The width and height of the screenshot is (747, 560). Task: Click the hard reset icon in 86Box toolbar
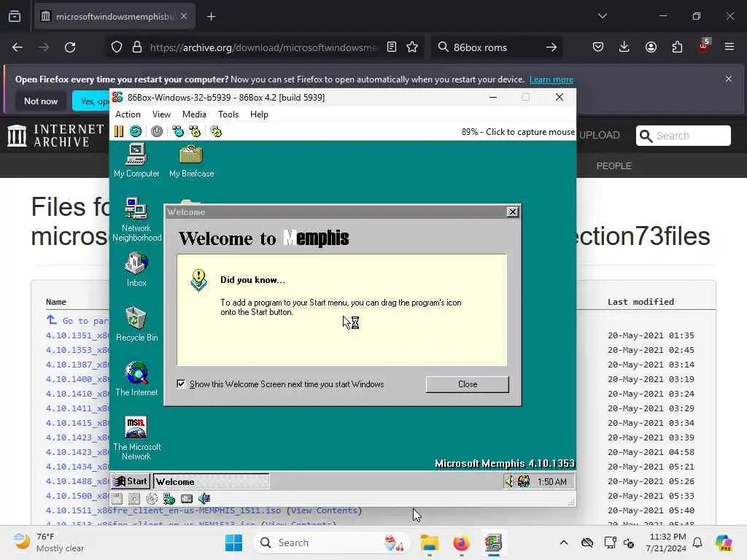pos(136,131)
